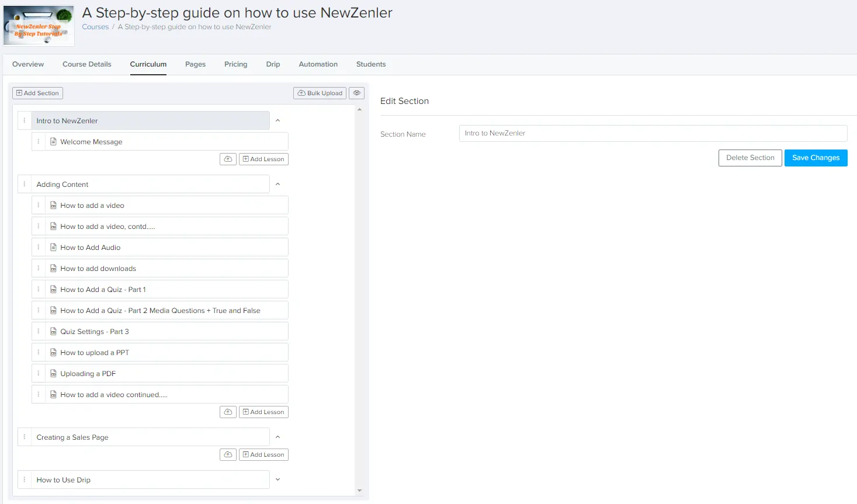The image size is (857, 504).
Task: Click the icon of Uploading a PDF lesson
Action: coord(53,374)
